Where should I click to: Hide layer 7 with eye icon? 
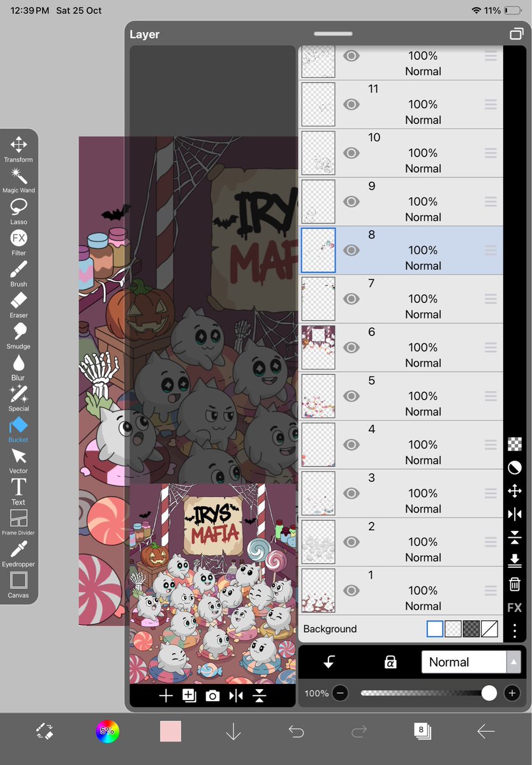351,299
